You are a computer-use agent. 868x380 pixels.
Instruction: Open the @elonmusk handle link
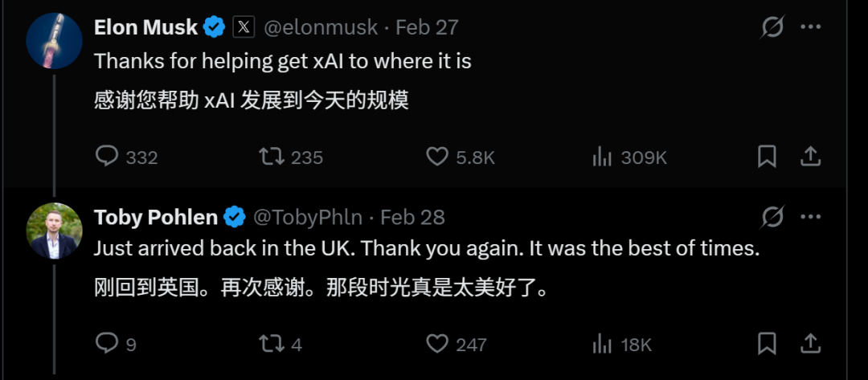coord(320,27)
